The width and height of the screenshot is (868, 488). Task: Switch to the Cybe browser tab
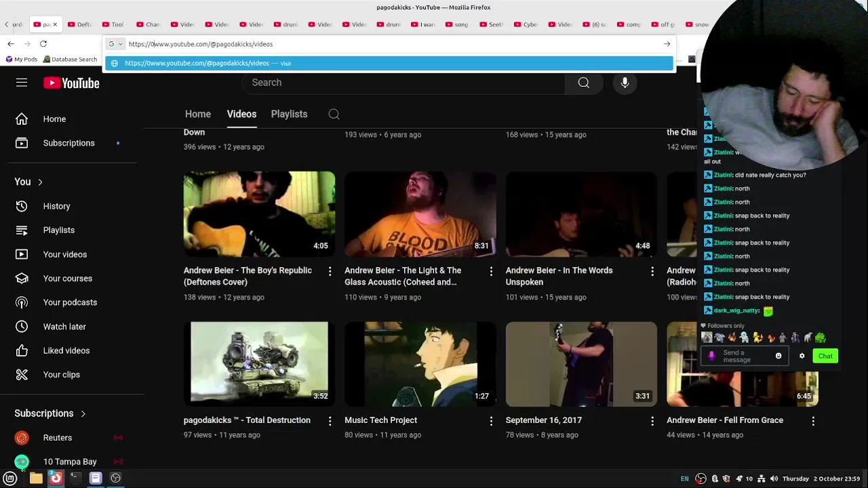527,24
